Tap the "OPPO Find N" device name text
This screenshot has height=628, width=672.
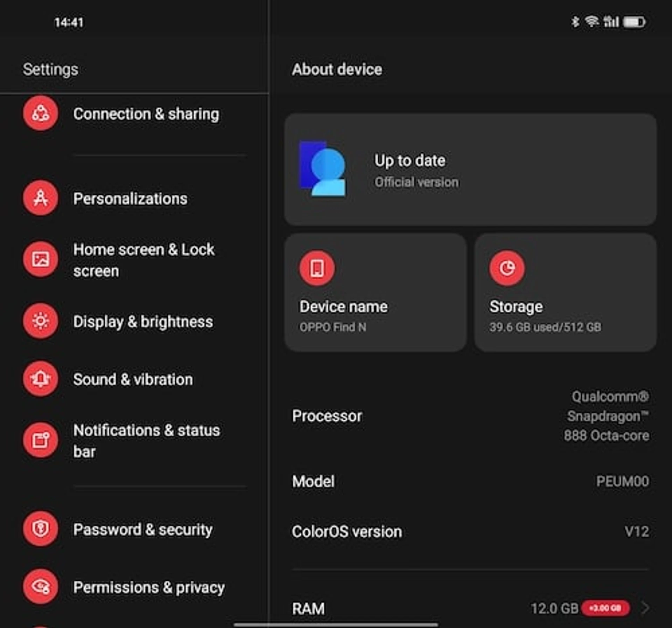333,327
